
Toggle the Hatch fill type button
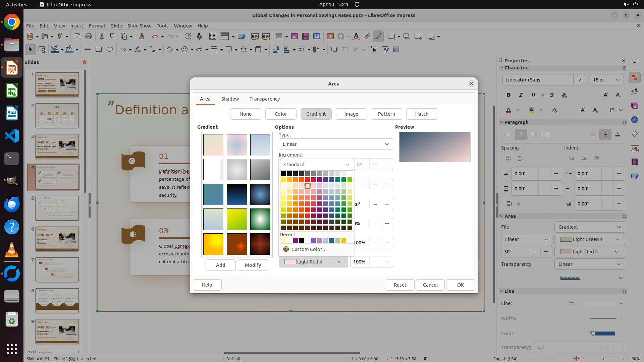tap(421, 114)
